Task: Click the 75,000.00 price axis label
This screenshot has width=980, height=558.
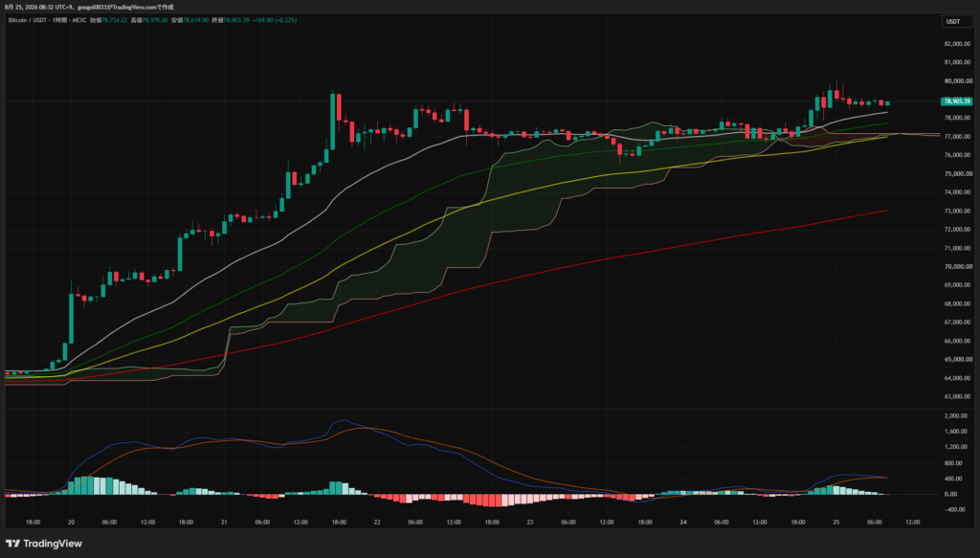Action: click(958, 173)
